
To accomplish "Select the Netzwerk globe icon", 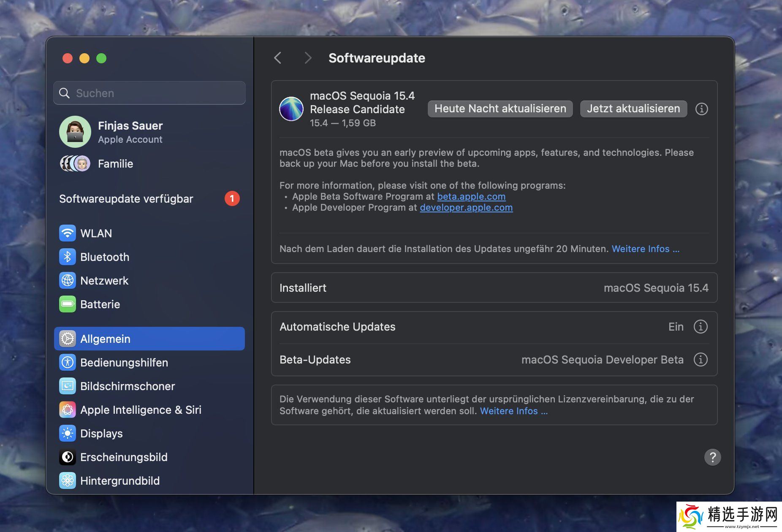I will click(x=68, y=280).
